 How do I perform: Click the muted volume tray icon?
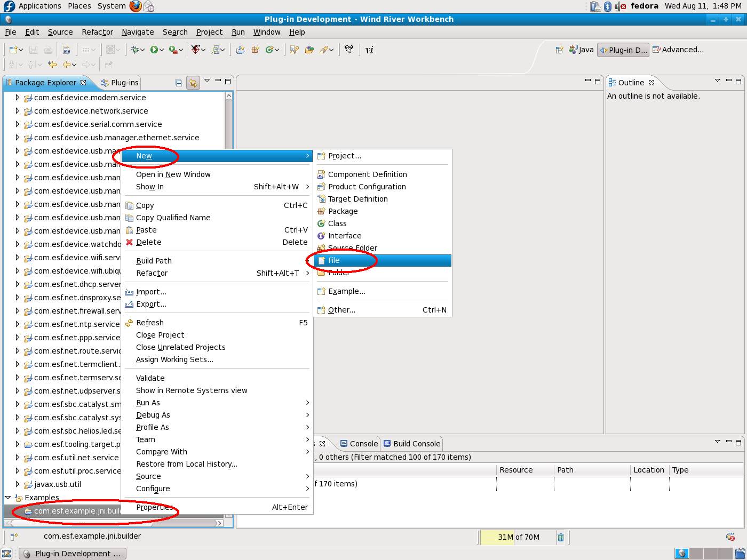click(x=620, y=6)
